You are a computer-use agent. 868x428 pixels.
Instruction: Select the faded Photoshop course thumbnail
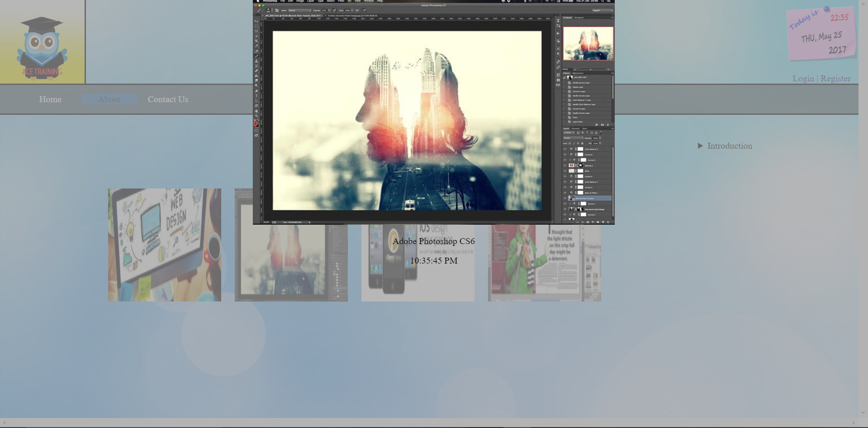tap(291, 263)
